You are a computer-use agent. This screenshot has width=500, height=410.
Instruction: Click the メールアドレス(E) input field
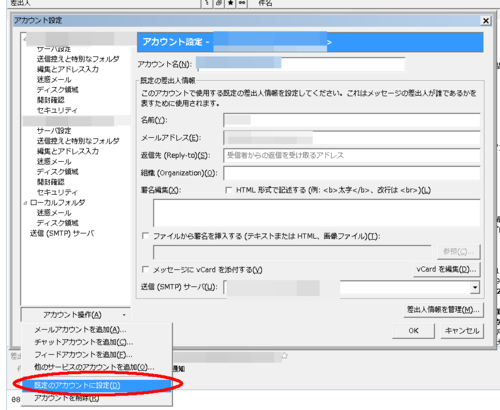tap(352, 138)
